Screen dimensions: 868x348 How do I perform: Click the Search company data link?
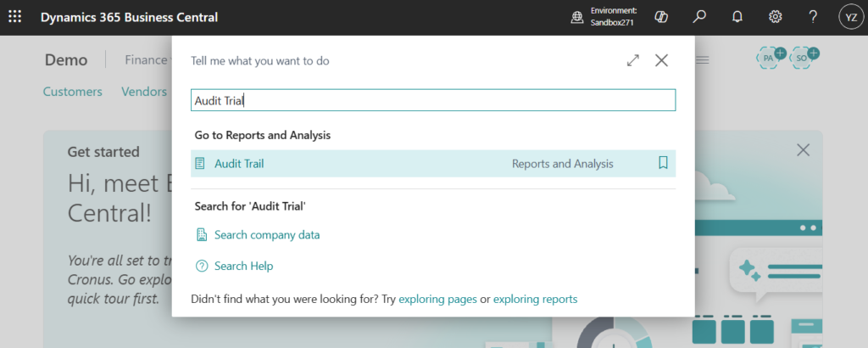coord(267,235)
